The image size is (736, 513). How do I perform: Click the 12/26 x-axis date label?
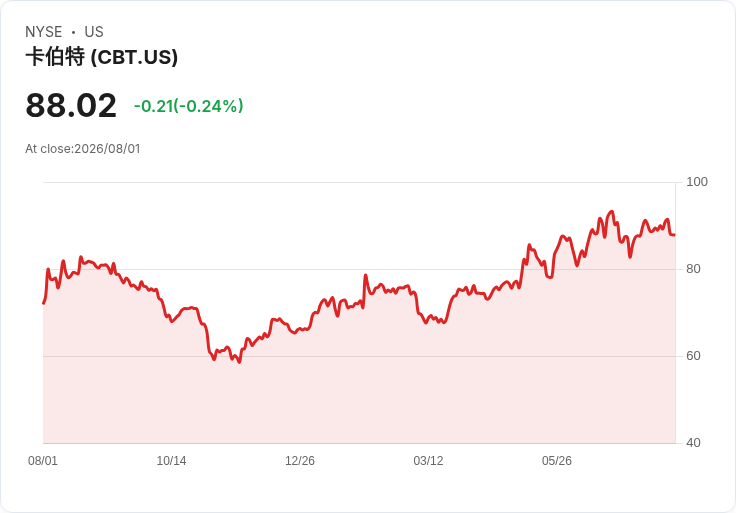(x=300, y=461)
